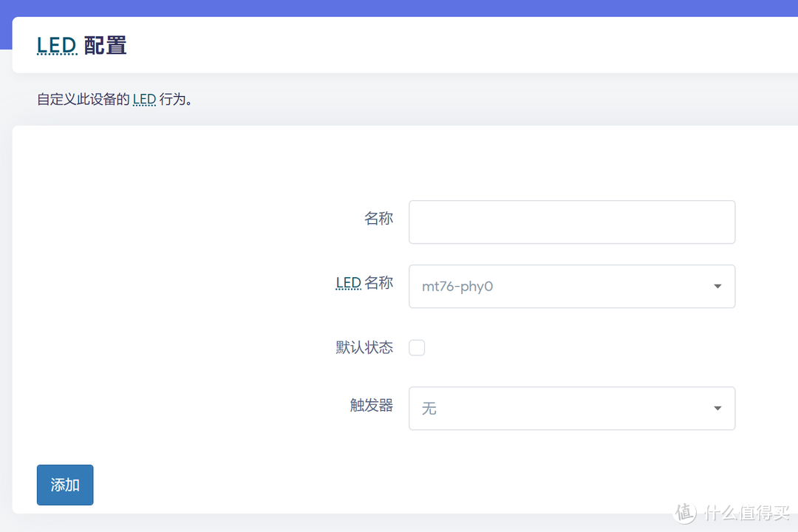Click the 名称 field label
The image size is (798, 532).
[x=379, y=219]
